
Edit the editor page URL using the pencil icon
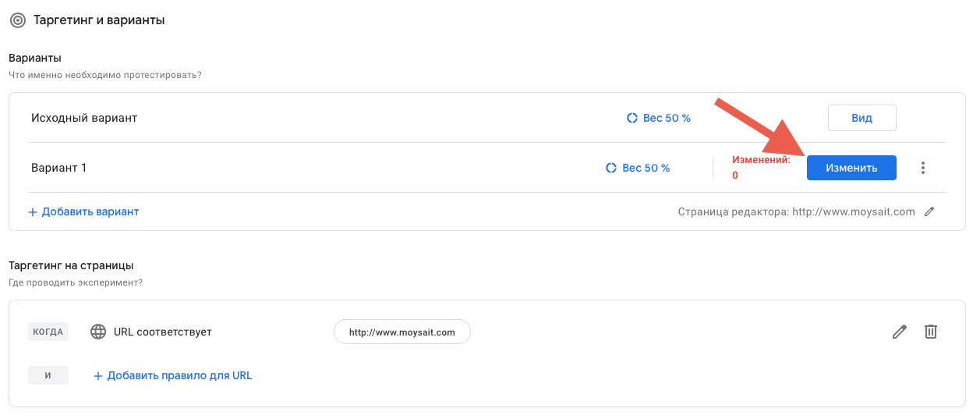[x=929, y=211]
